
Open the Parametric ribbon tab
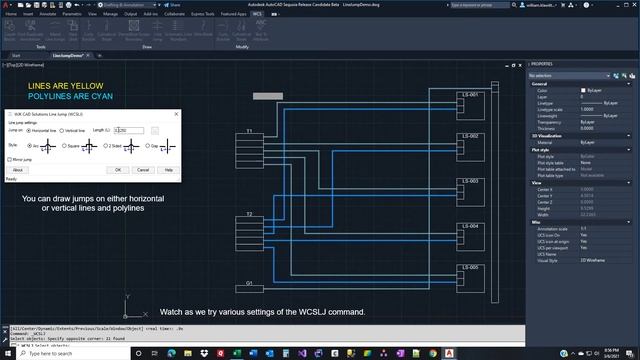[72, 14]
